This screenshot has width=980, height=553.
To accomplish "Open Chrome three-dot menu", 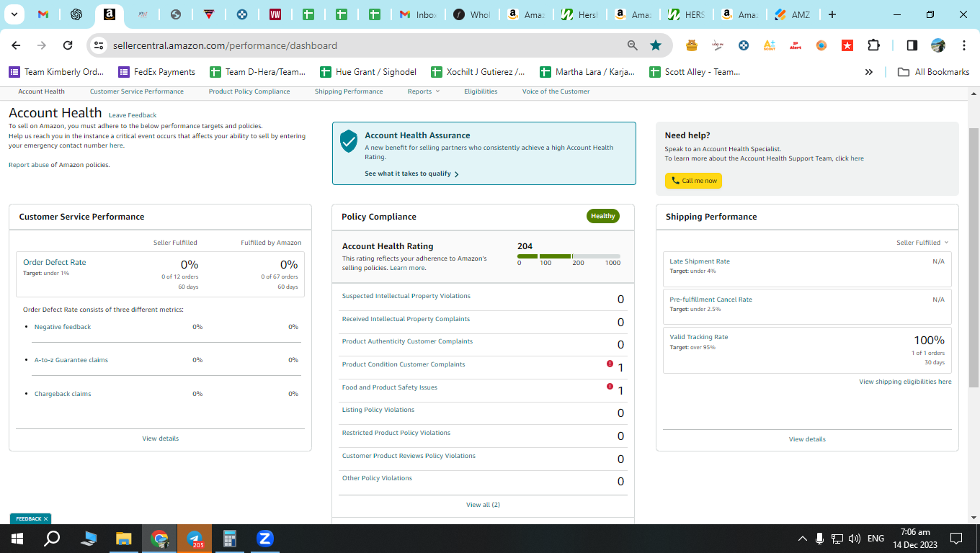I will tap(964, 45).
